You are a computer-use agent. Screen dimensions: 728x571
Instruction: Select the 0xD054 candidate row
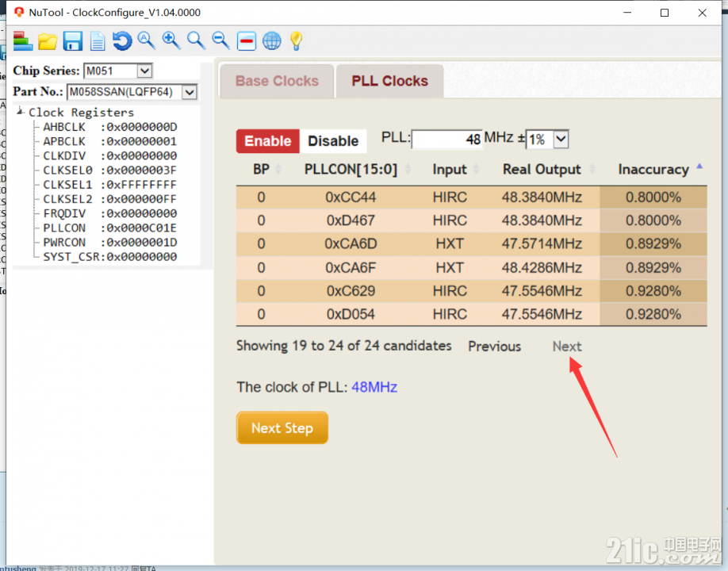click(471, 314)
